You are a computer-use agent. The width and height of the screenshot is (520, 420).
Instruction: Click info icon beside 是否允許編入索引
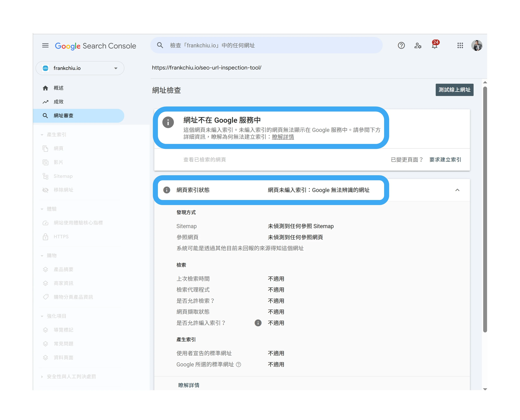[258, 323]
